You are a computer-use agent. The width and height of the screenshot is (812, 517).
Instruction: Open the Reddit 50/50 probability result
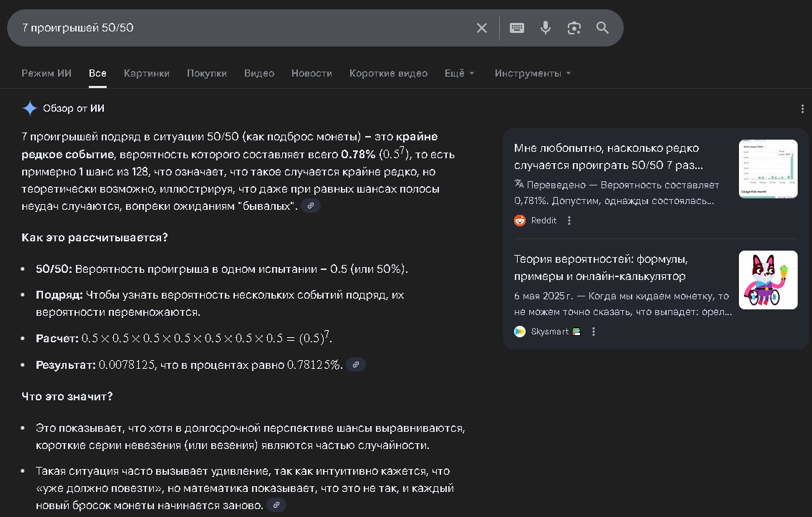(606, 156)
